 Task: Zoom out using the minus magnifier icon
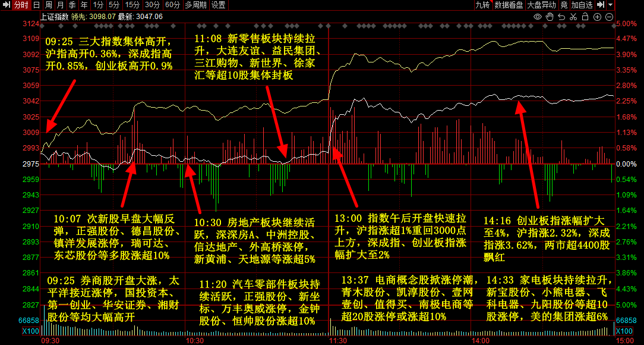tap(609, 17)
